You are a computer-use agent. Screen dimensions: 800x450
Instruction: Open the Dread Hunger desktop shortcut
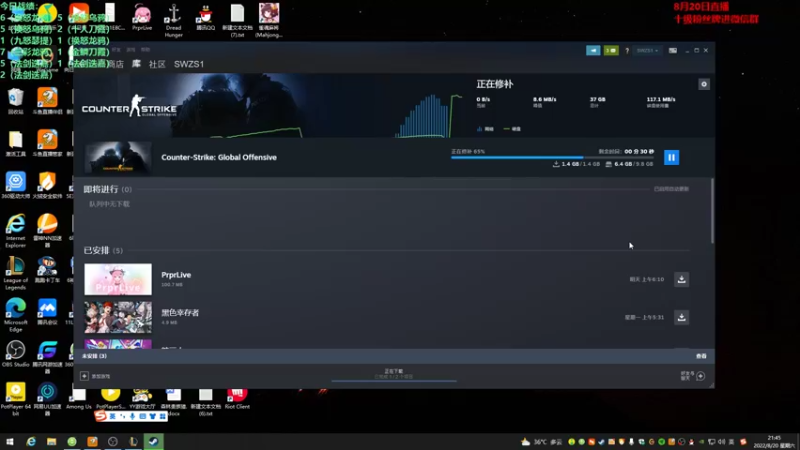click(173, 20)
